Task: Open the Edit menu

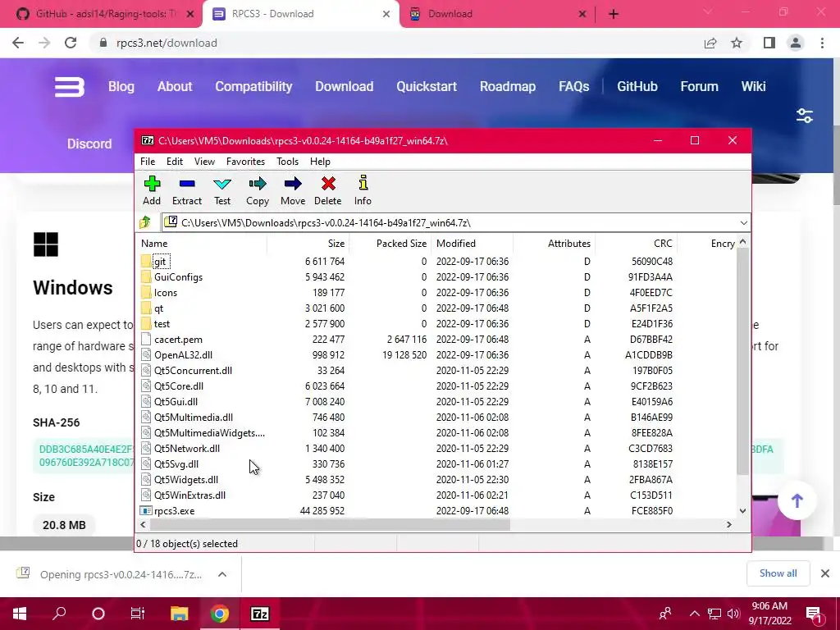Action: [175, 162]
